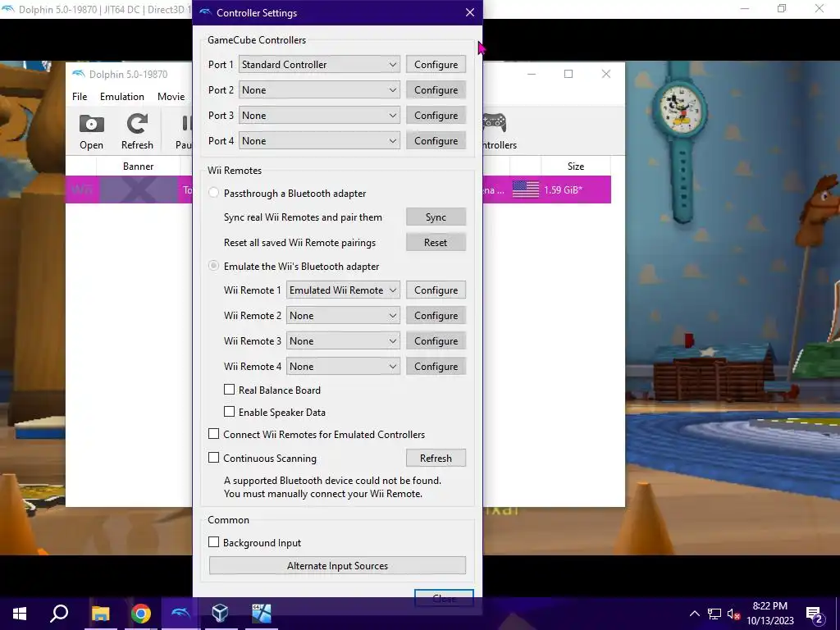Click the Open toolbar icon in Dolphin window

pos(92,131)
